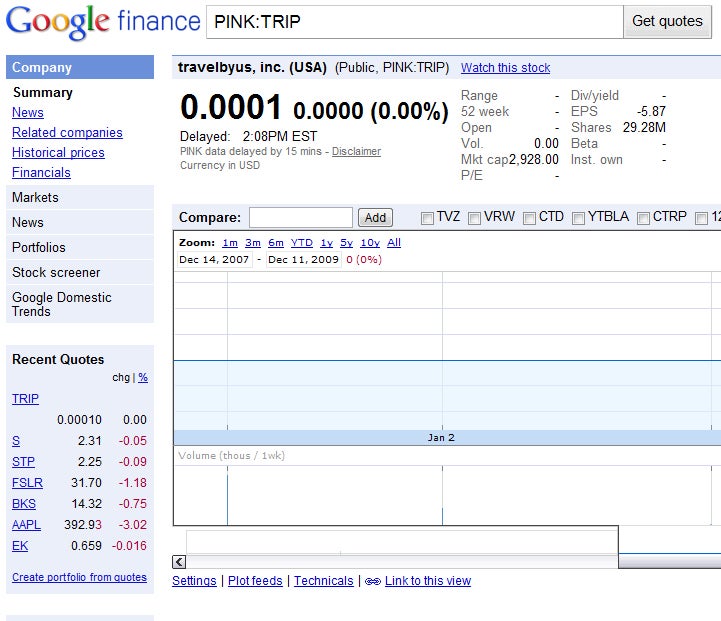
Task: Set chart zoom to 5y
Action: [347, 243]
